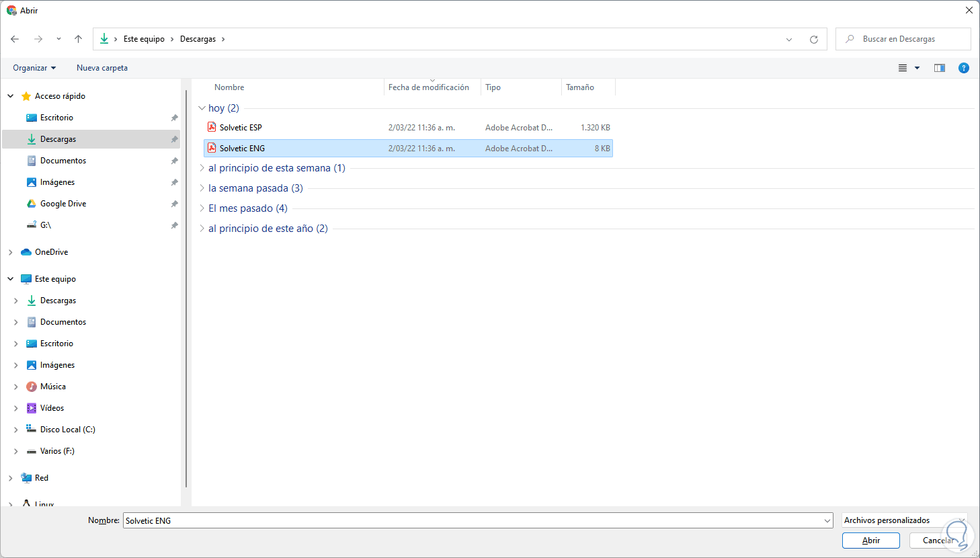Click the green Descargas icon in address bar
This screenshot has width=980, height=558.
104,39
